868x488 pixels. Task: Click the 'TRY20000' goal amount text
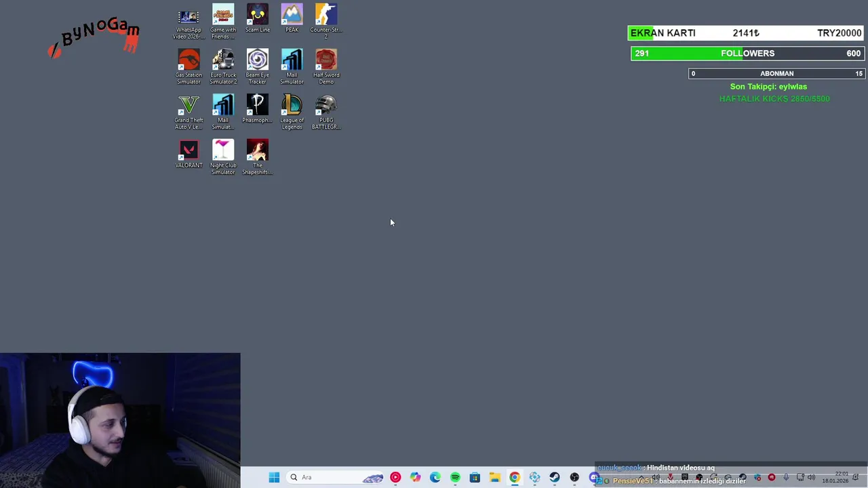click(x=840, y=33)
